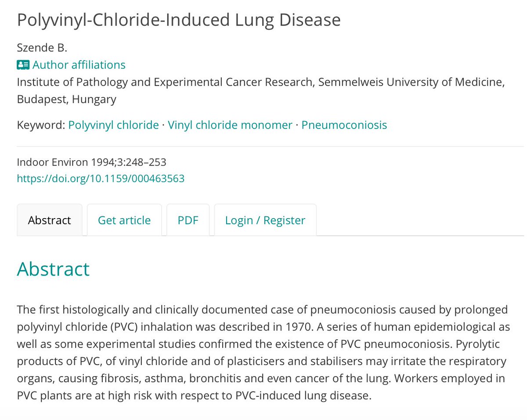
Task: Go to the Login / Register tab
Action: point(265,220)
